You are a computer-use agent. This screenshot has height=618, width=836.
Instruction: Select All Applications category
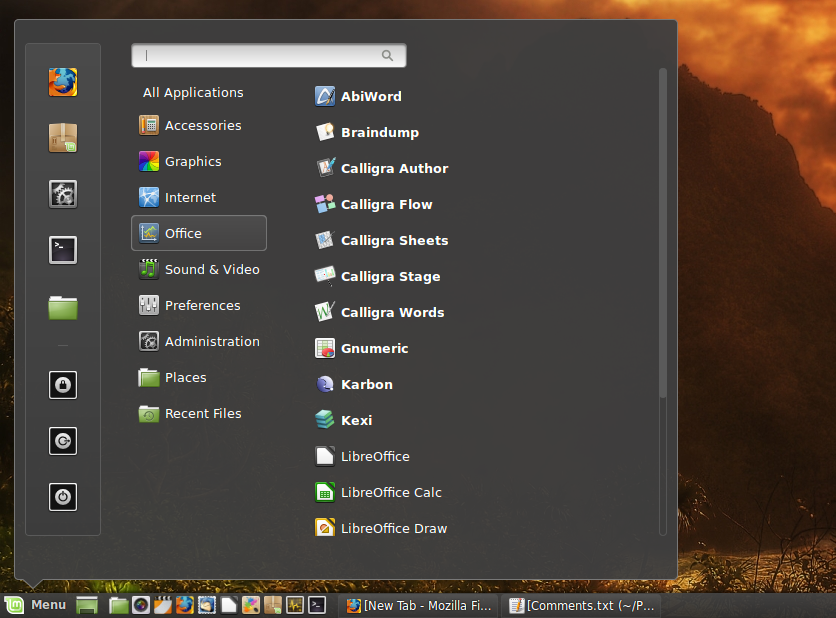click(x=193, y=92)
